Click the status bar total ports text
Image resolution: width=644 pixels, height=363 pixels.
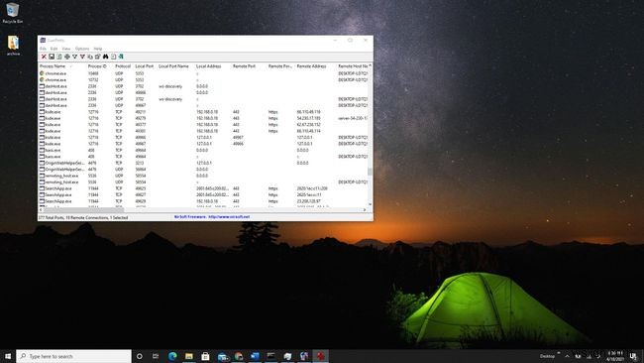[x=83, y=217]
